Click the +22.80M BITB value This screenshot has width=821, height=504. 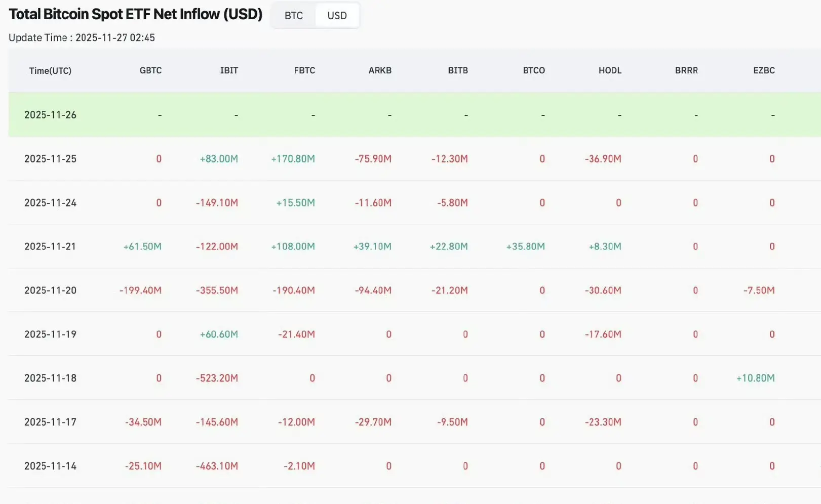pos(449,246)
